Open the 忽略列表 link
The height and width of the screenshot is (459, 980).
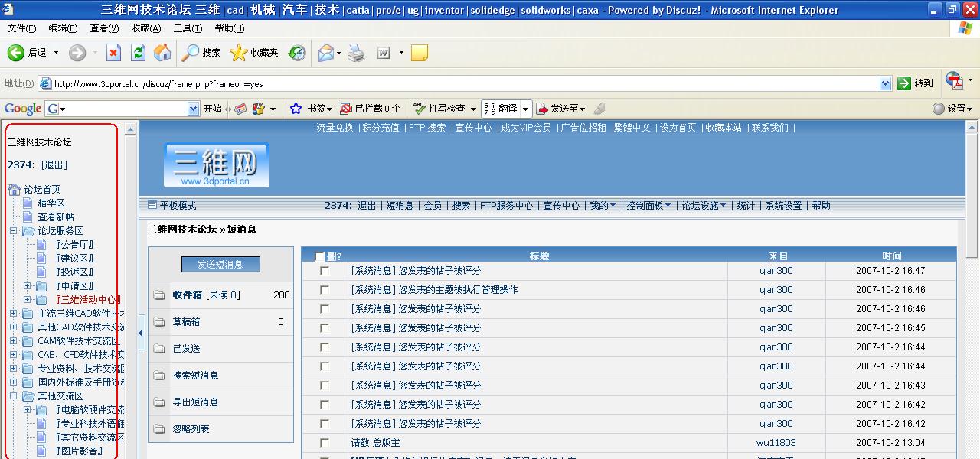coord(191,429)
